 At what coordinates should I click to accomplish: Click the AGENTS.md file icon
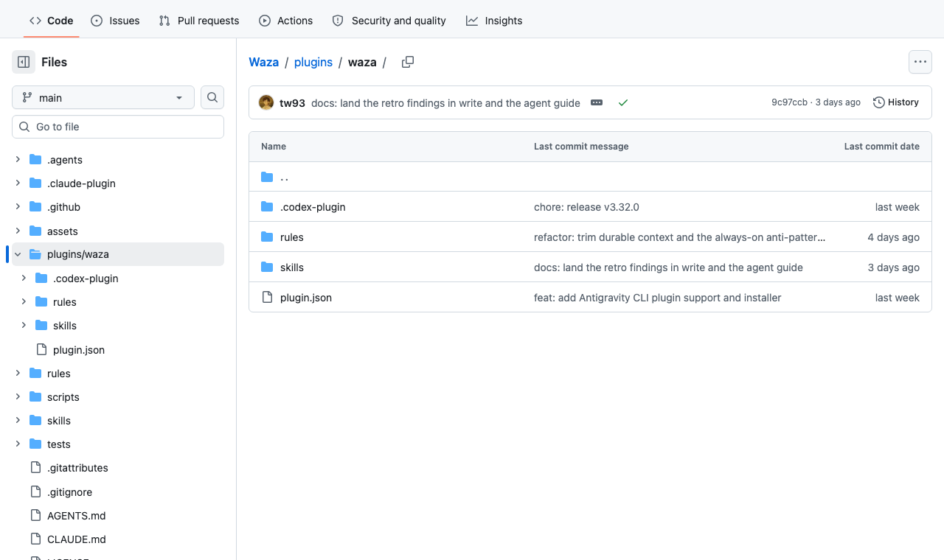click(35, 515)
